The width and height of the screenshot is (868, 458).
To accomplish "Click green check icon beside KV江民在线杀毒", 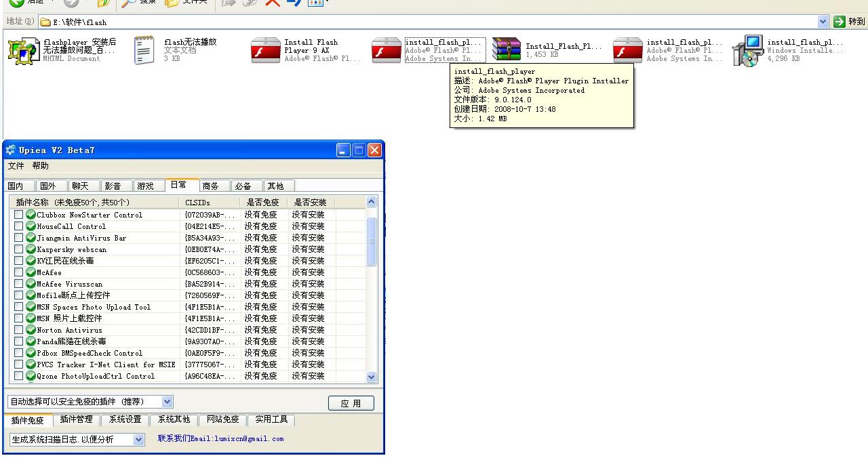I will [x=31, y=261].
